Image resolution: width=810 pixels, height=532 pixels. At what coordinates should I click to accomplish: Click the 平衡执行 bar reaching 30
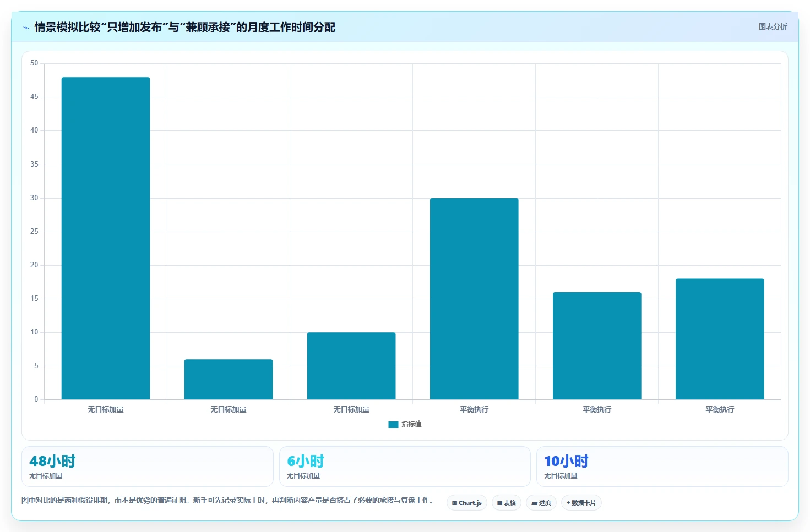(x=474, y=299)
